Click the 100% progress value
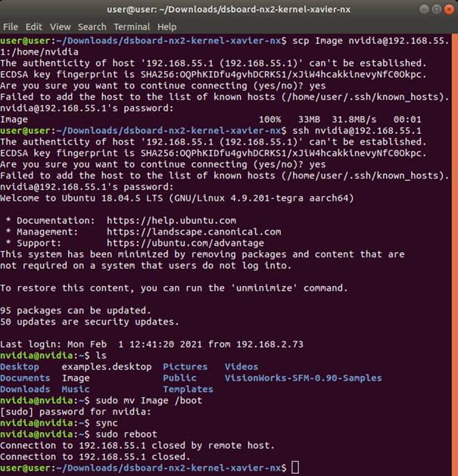This screenshot has width=458, height=476. [270, 120]
